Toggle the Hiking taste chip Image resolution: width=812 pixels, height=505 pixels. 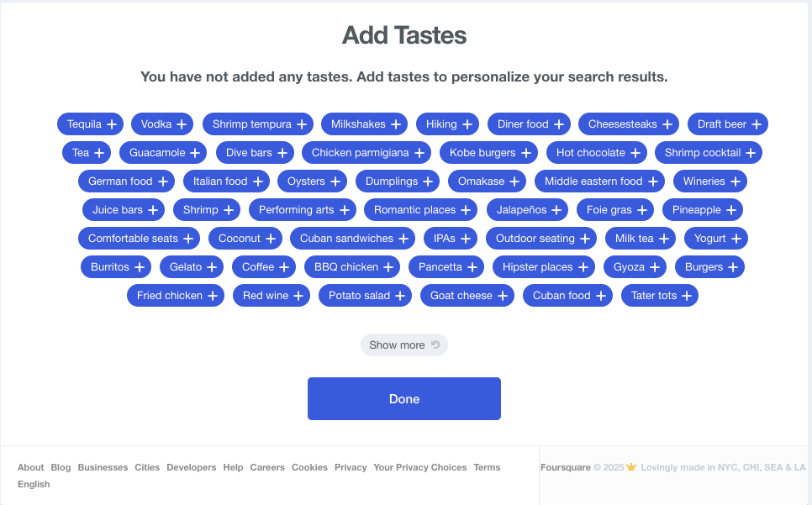pyautogui.click(x=447, y=124)
